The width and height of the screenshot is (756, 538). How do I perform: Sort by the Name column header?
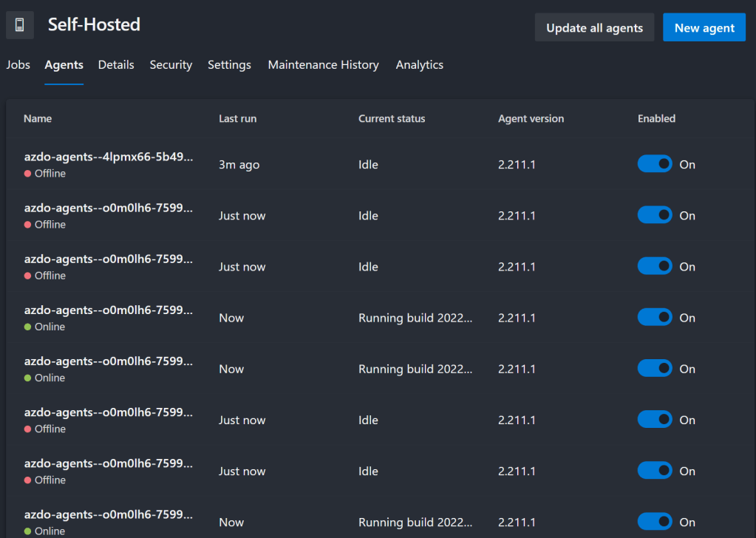tap(38, 118)
